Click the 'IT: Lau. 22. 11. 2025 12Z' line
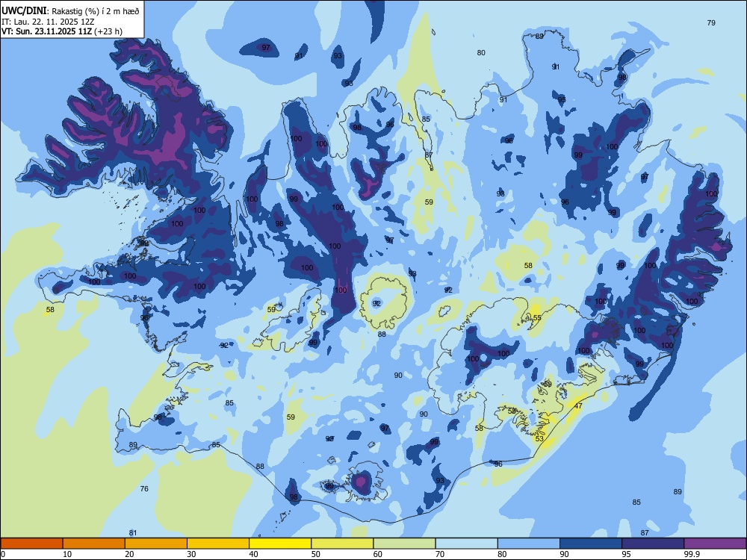The image size is (747, 560). 46,22
